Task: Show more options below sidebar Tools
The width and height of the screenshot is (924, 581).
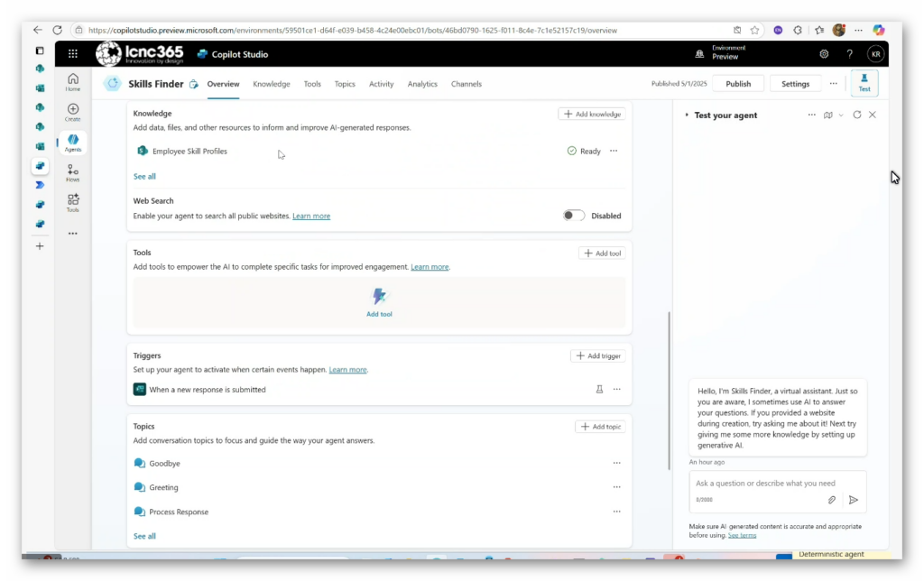Action: point(72,234)
